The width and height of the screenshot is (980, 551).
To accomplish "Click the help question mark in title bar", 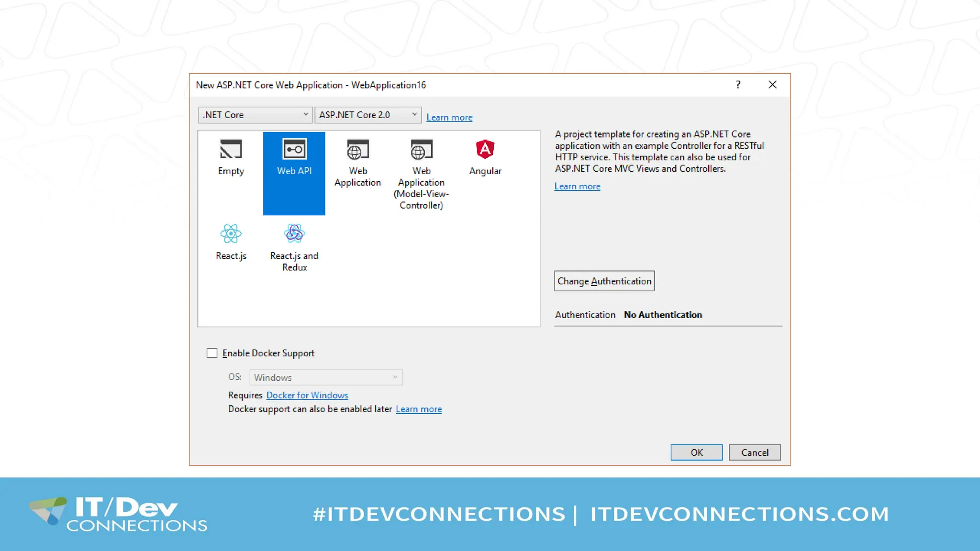I will pos(738,85).
